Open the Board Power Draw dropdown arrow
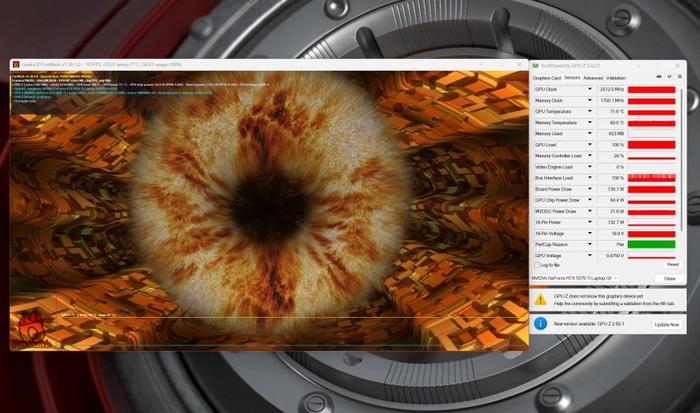This screenshot has width=700, height=413. pyautogui.click(x=589, y=189)
